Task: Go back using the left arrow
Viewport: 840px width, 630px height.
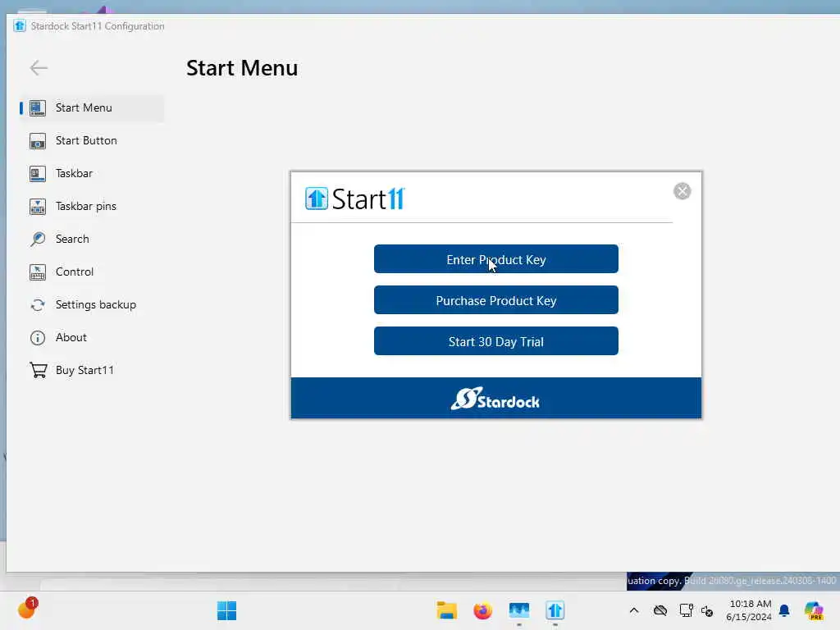Action: pos(39,68)
